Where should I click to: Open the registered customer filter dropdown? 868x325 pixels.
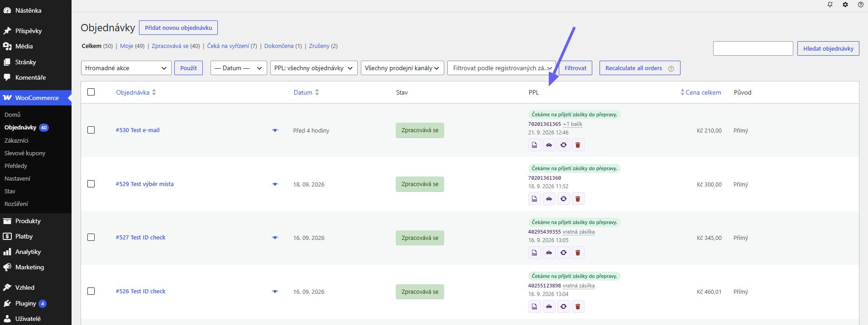502,68
